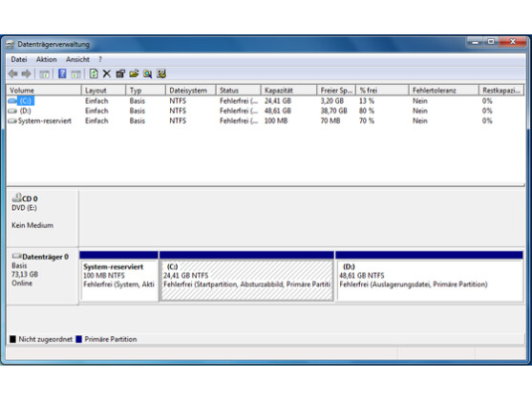This screenshot has height=399, width=532.
Task: Select System-reserviert in the volume list
Action: 45,120
